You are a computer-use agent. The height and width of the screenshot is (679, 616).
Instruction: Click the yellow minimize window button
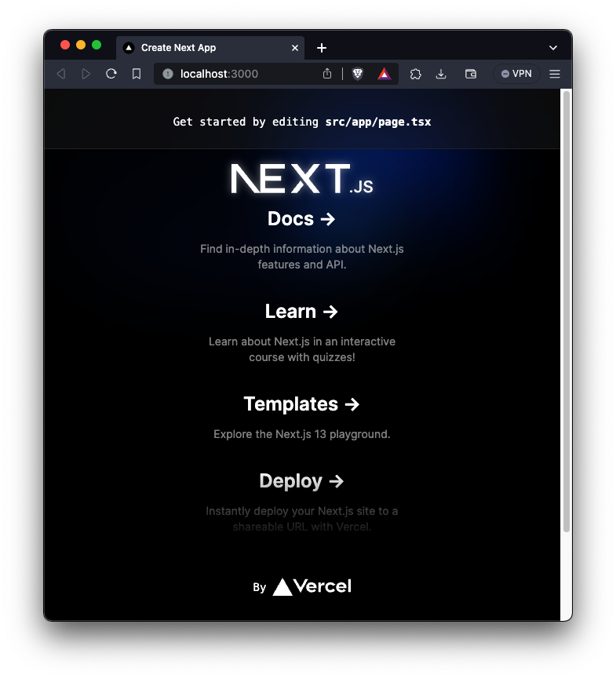pos(81,45)
